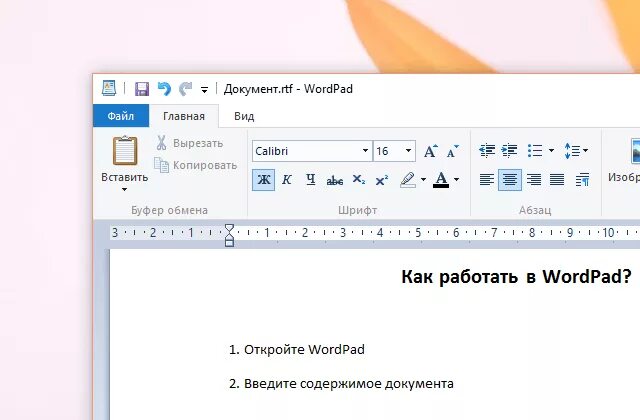Undo the last action
Viewport: 640px width, 420px height.
(164, 89)
